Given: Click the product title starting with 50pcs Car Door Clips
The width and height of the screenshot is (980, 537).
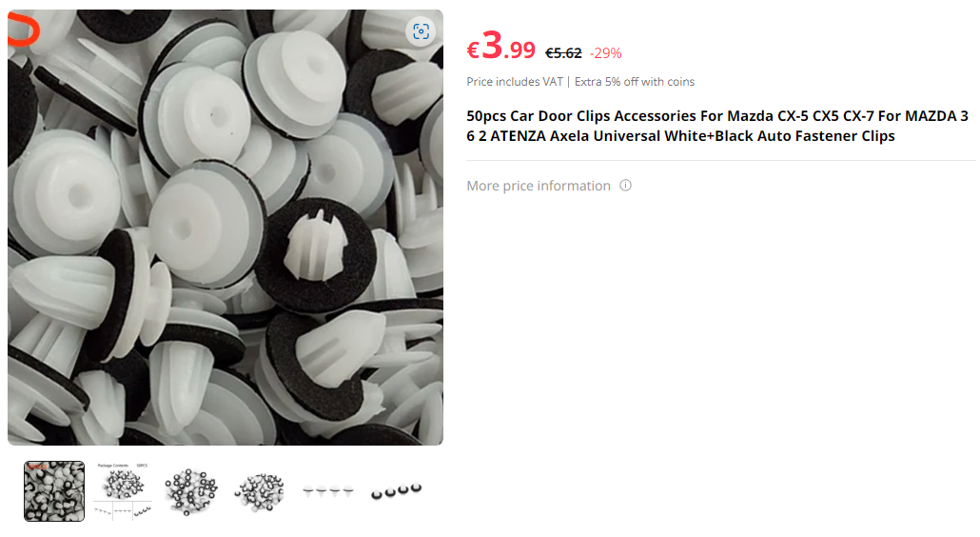Looking at the screenshot, I should (717, 126).
